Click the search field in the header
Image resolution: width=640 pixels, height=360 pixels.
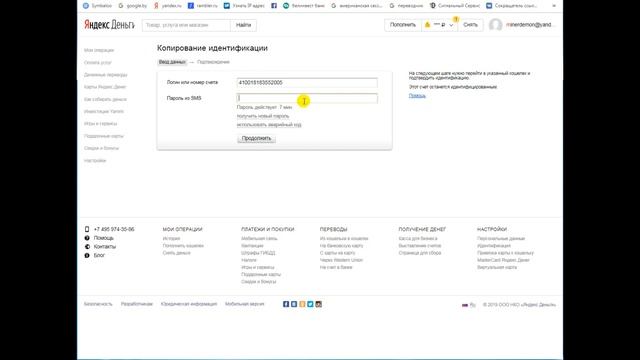point(186,25)
